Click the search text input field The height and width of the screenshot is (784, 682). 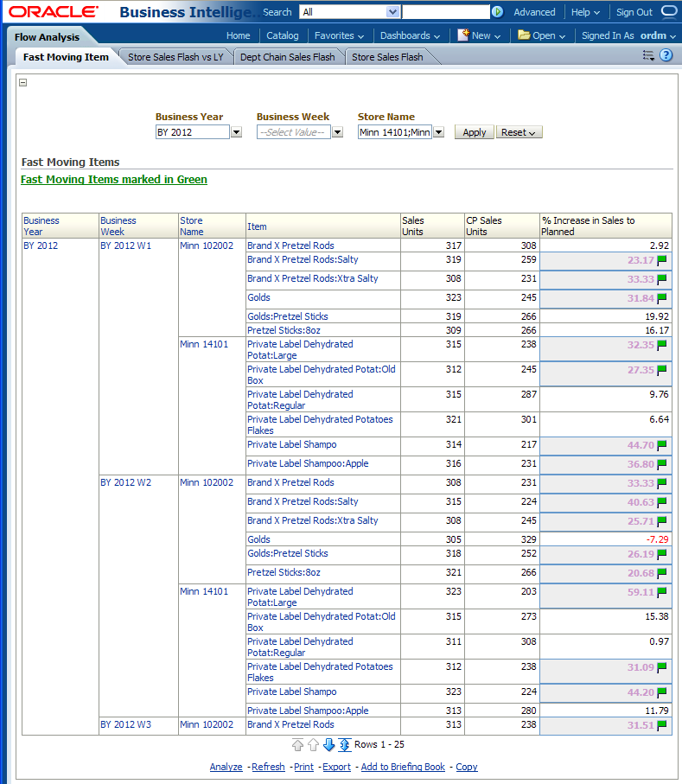pos(445,12)
